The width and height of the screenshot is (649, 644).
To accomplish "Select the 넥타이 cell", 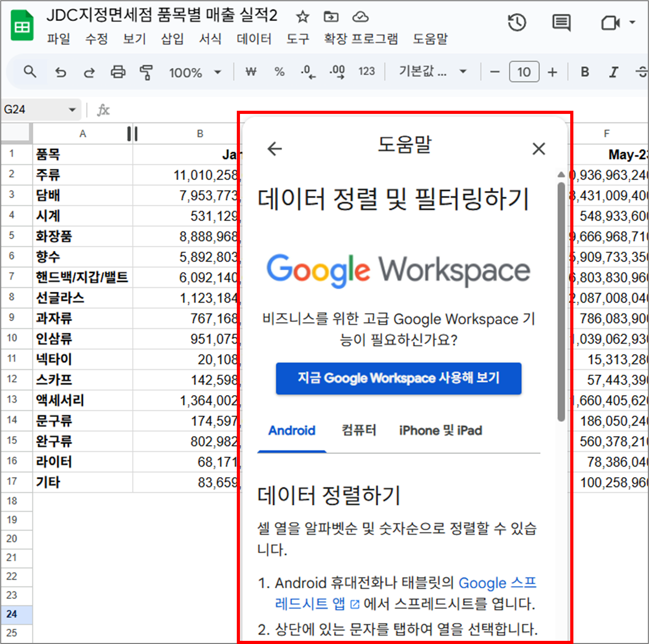I will click(x=82, y=359).
